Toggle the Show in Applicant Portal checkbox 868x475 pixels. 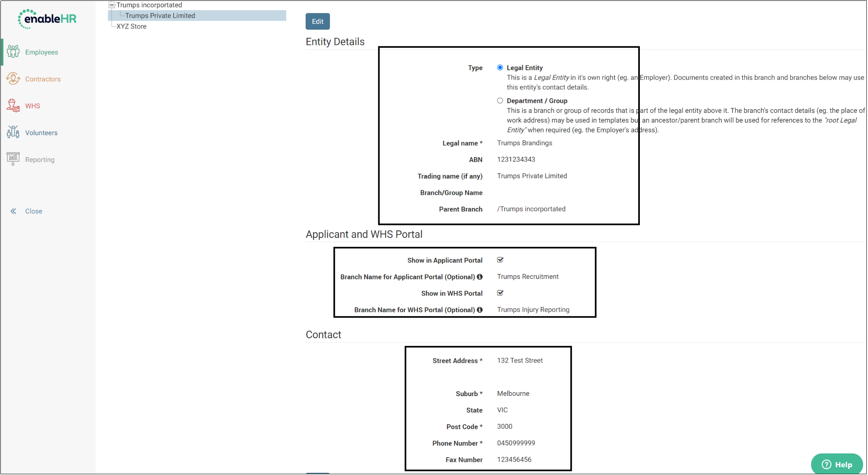click(x=500, y=260)
